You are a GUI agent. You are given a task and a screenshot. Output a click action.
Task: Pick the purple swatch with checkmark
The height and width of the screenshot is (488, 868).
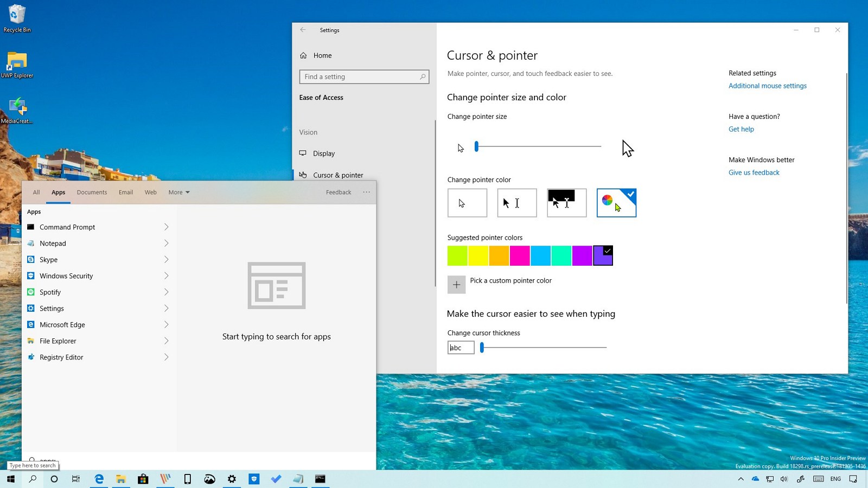pos(603,255)
